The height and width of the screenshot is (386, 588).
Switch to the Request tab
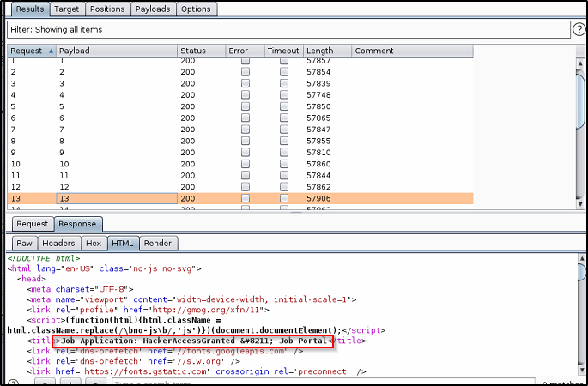(33, 224)
